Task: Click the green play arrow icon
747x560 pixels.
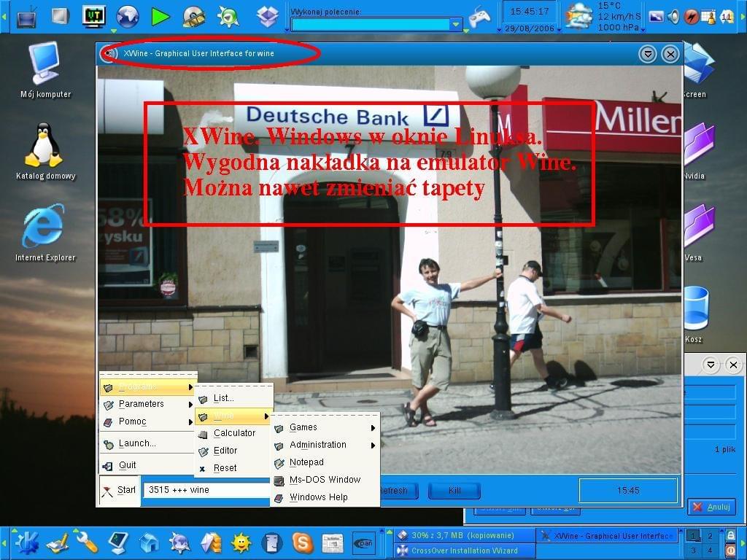Action: click(x=160, y=17)
